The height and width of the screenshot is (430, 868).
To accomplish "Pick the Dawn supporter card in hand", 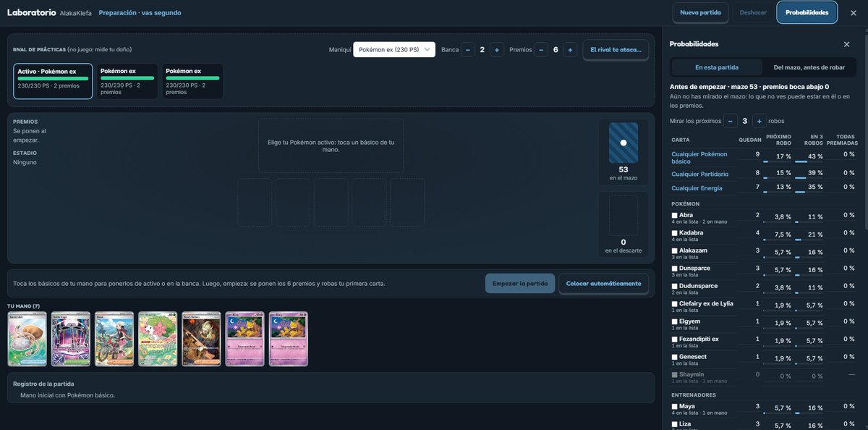I will click(114, 339).
